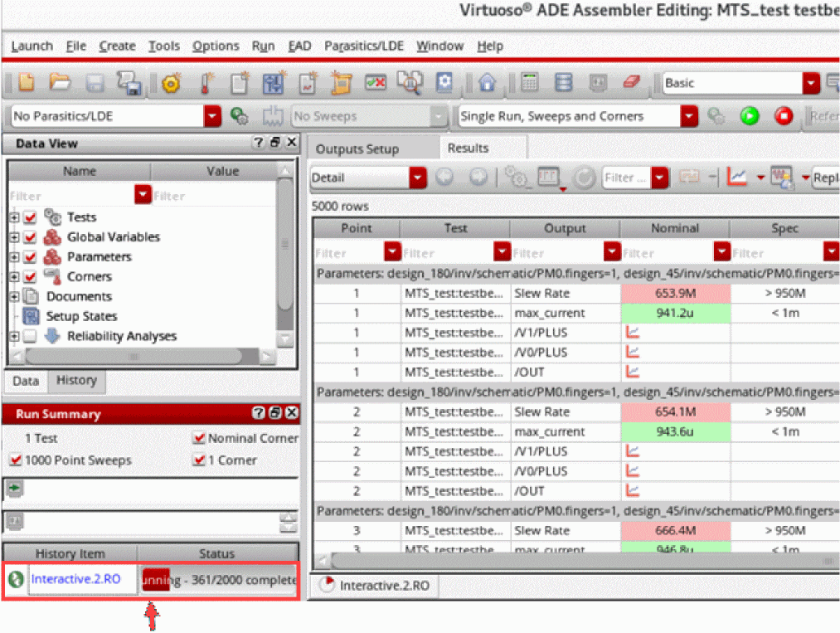Click the Status column header

pos(217,553)
